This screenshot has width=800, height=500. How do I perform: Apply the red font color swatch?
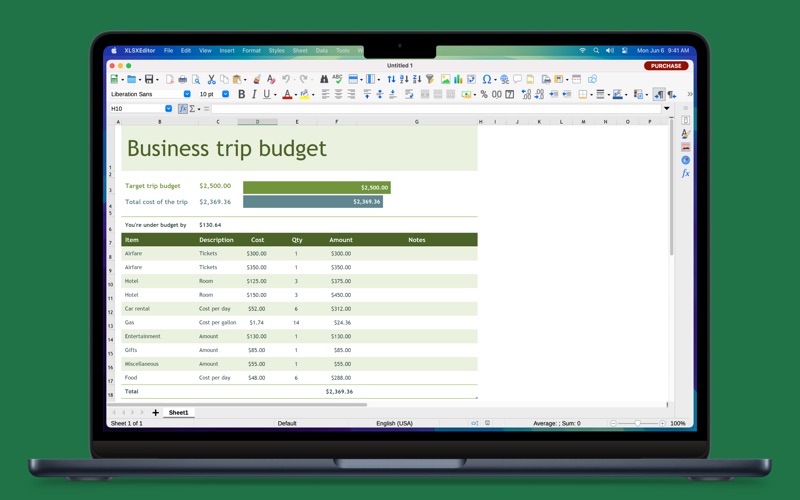[287, 95]
